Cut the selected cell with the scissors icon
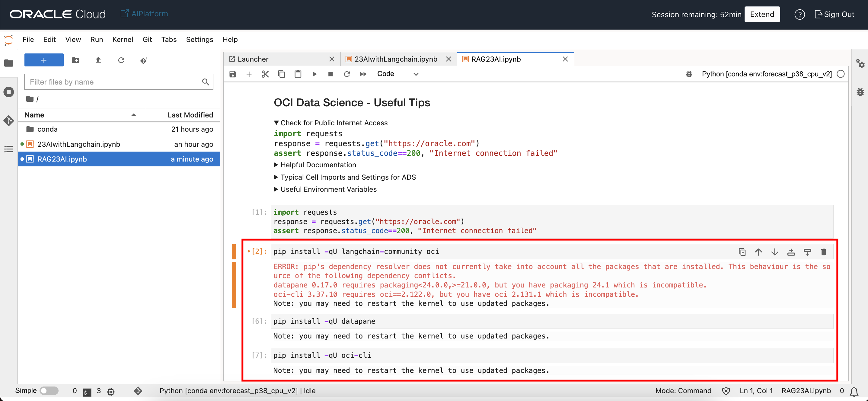Image resolution: width=868 pixels, height=401 pixels. tap(265, 74)
